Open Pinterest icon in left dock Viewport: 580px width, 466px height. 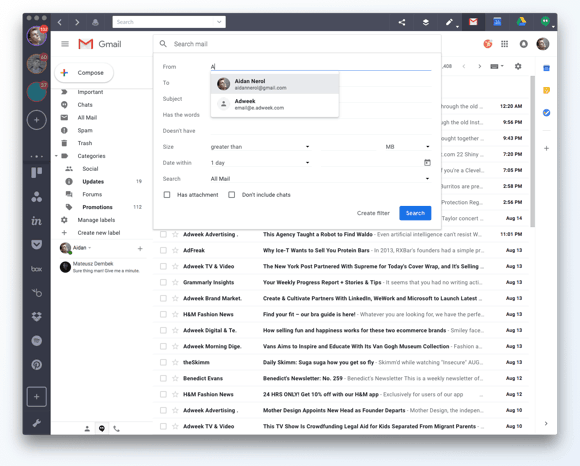click(37, 365)
